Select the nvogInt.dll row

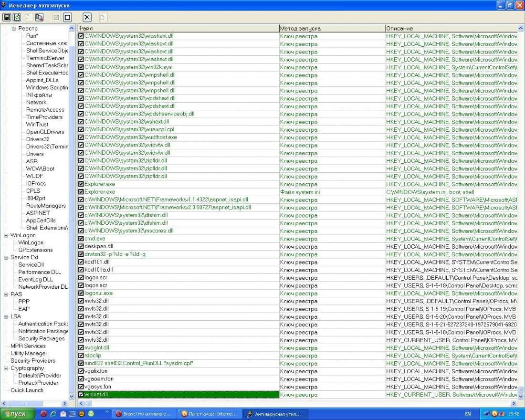(298, 347)
